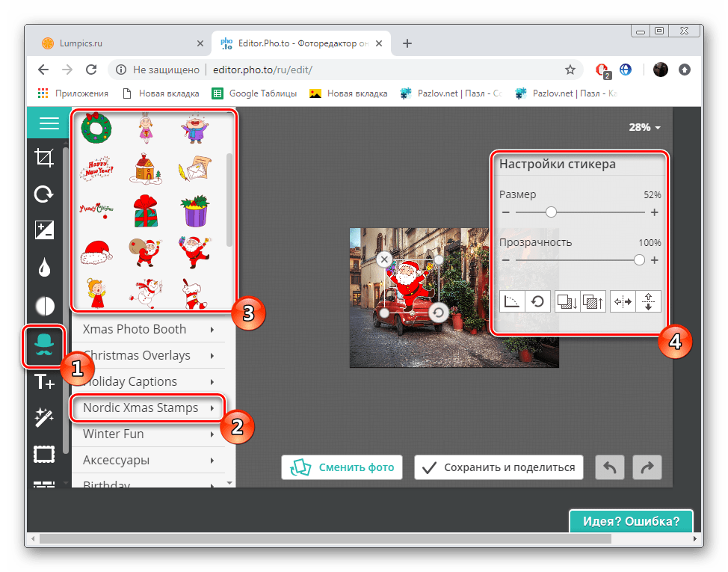Switch to the Lumpics.ru tab
Screen dimensions: 728x572
tap(122, 43)
